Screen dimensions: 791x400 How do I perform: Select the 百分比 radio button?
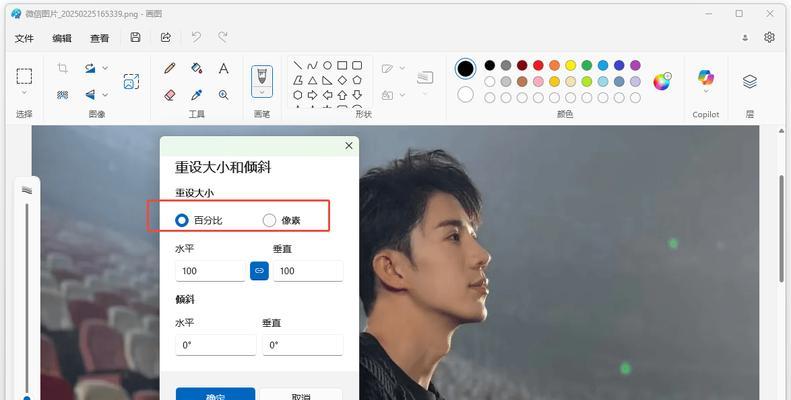(182, 220)
